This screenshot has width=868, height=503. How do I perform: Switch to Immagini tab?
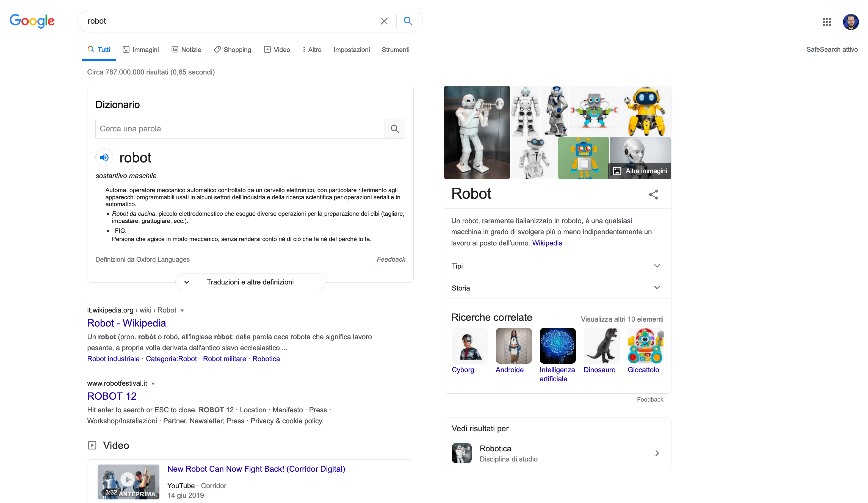point(140,49)
